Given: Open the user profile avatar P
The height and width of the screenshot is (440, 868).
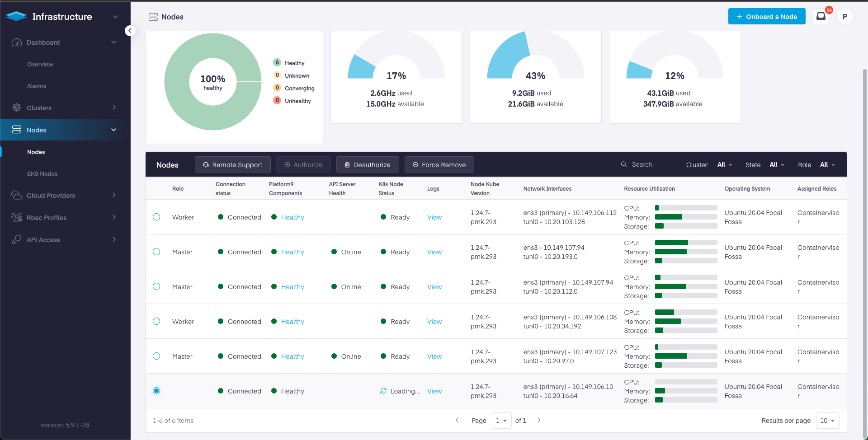Looking at the screenshot, I should [844, 17].
